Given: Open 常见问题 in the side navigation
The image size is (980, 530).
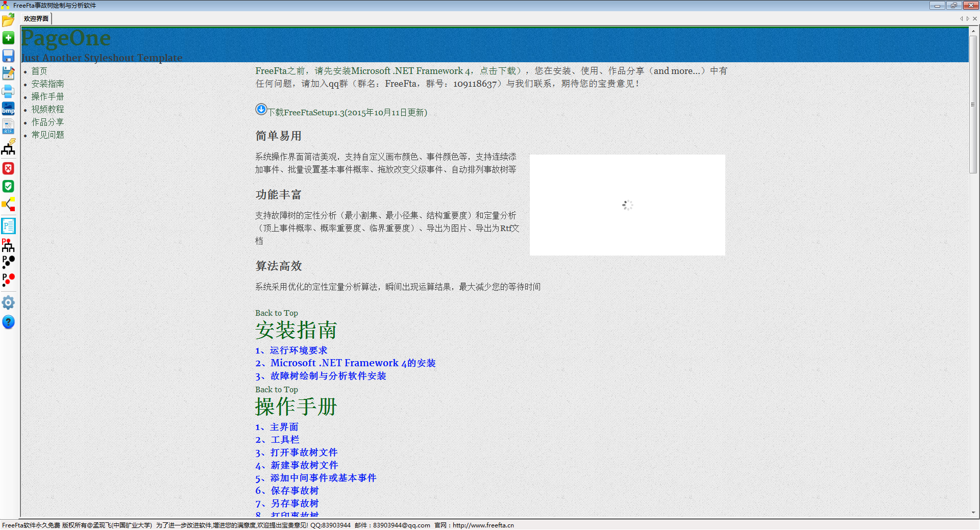Looking at the screenshot, I should (48, 135).
